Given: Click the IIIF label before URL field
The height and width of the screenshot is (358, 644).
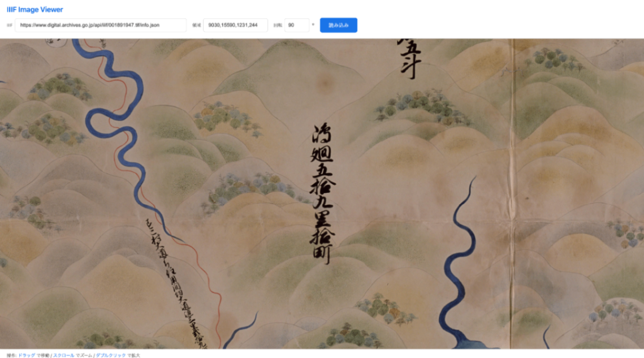Looking at the screenshot, I should [x=10, y=25].
